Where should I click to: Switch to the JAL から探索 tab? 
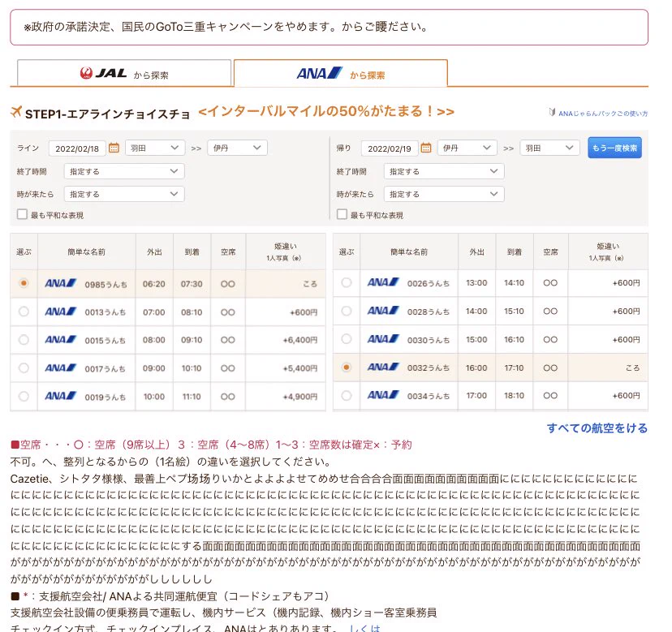[124, 73]
